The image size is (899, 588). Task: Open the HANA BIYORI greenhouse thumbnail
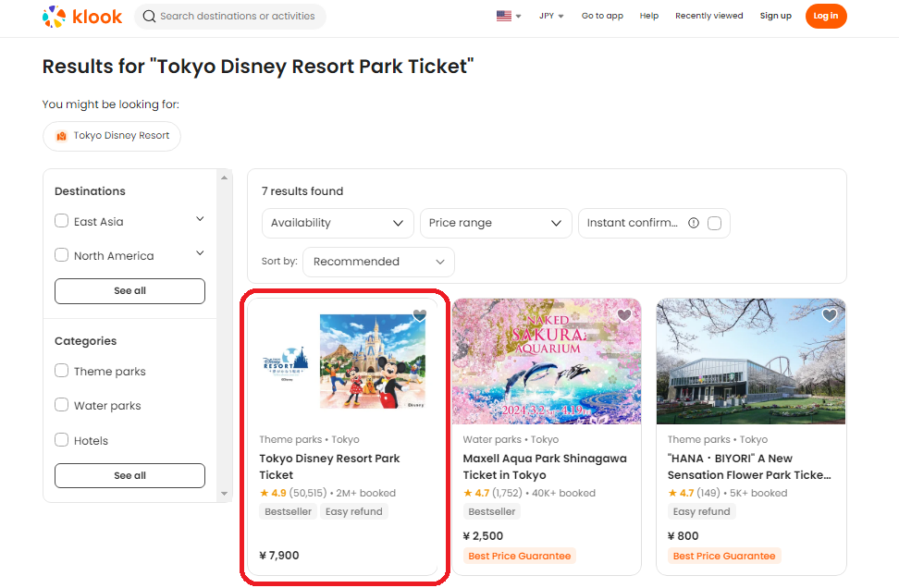(751, 361)
